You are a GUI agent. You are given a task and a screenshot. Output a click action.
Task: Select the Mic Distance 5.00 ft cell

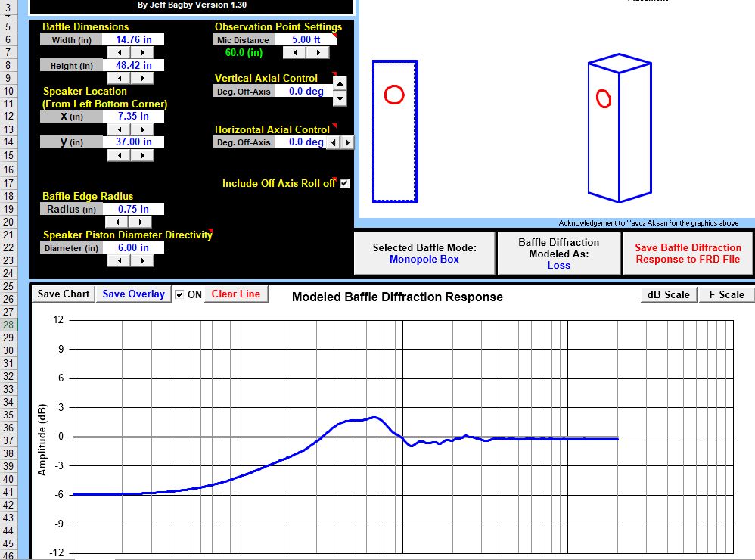[306, 39]
